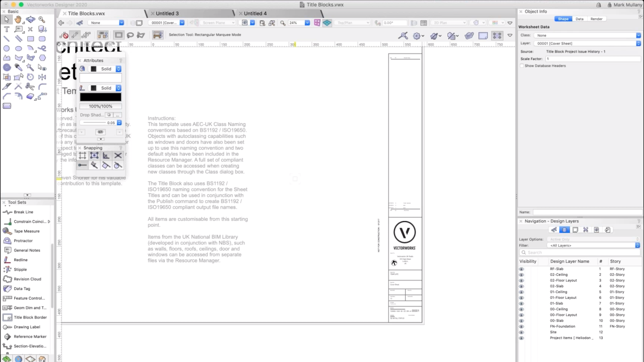Click the Name input field
The image size is (644, 362).
[x=587, y=212]
